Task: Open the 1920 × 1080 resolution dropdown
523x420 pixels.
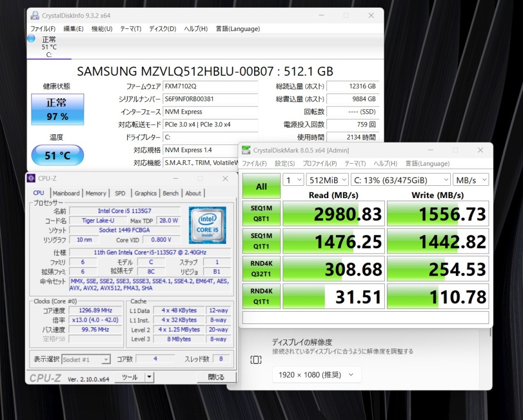Action: (x=316, y=375)
